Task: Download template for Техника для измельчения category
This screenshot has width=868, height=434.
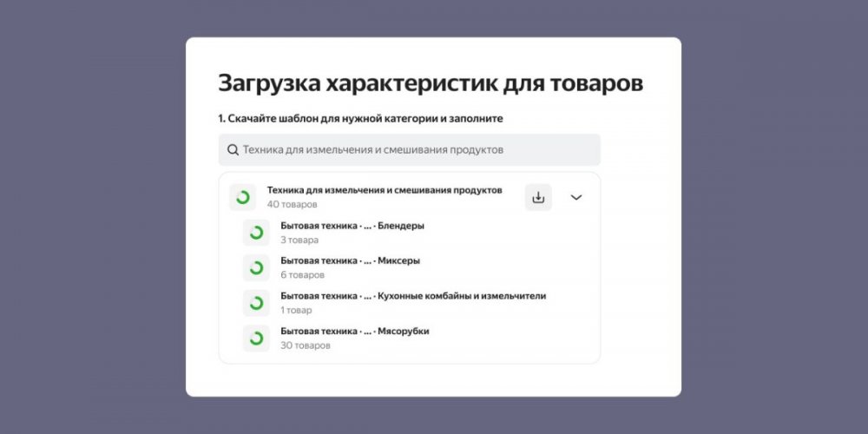Action: 538,197
